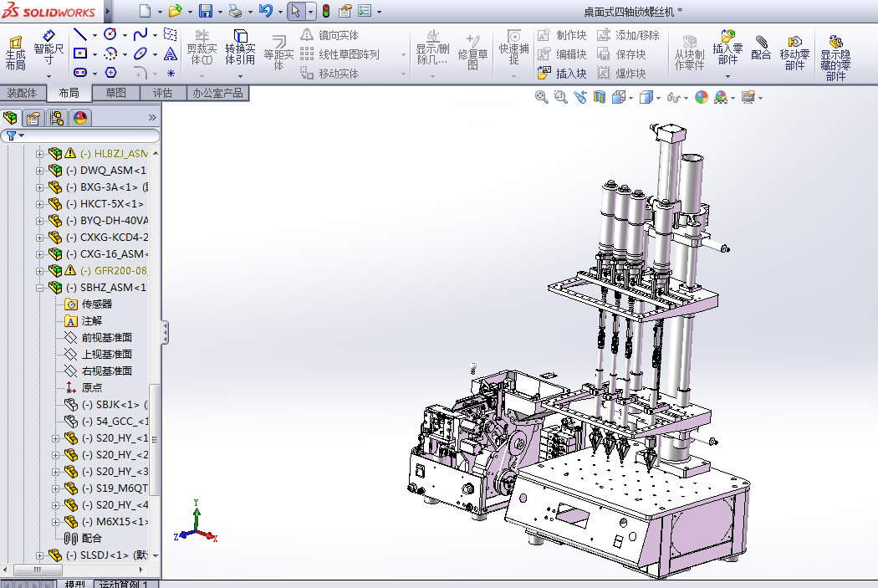Click the Zoom to Fit magnifier icon
The image size is (878, 588).
coord(542,97)
